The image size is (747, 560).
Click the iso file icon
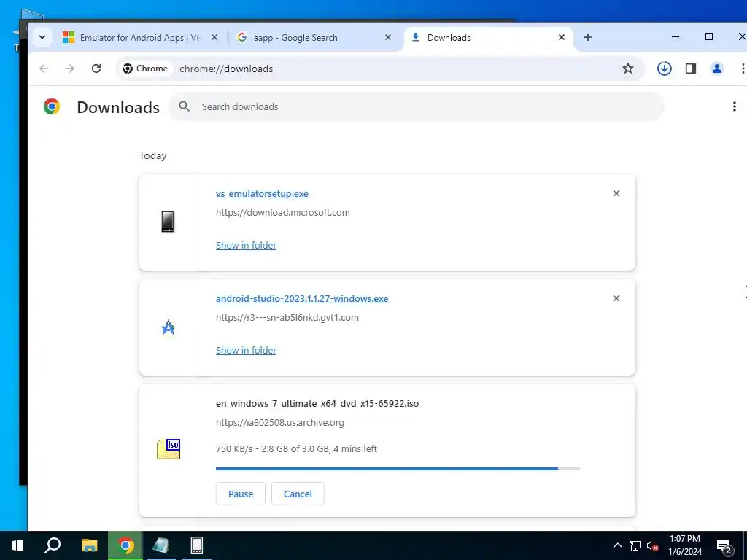169,449
